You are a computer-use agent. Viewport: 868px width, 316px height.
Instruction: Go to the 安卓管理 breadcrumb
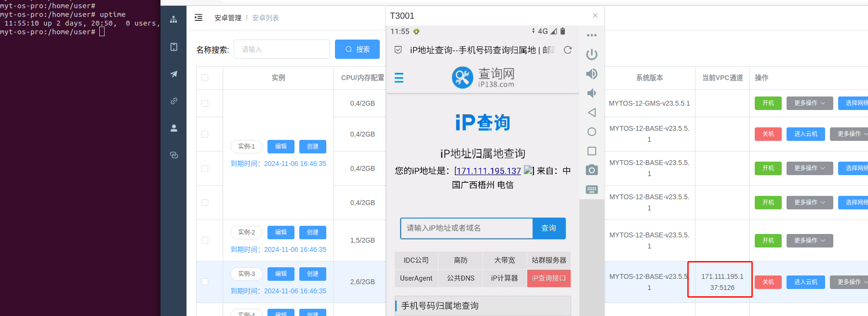228,18
